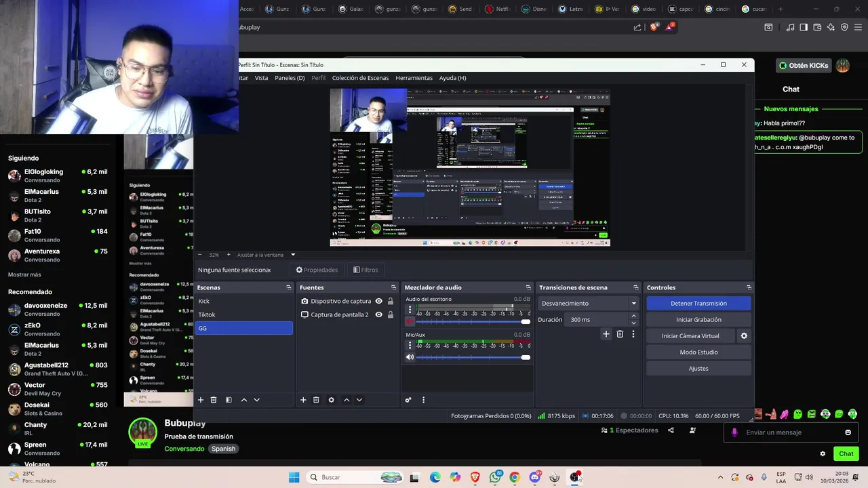Screen dimensions: 868x488
Task: Open emoji picker in chat message box
Action: point(848,432)
